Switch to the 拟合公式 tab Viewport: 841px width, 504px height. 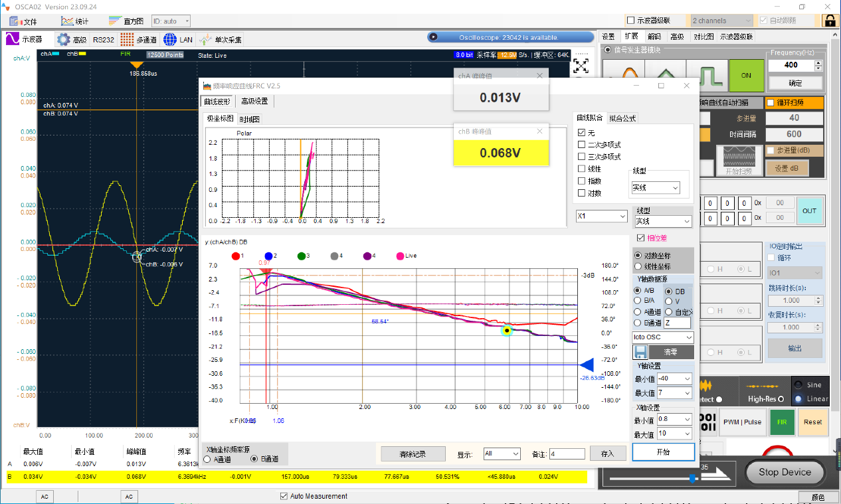point(623,118)
